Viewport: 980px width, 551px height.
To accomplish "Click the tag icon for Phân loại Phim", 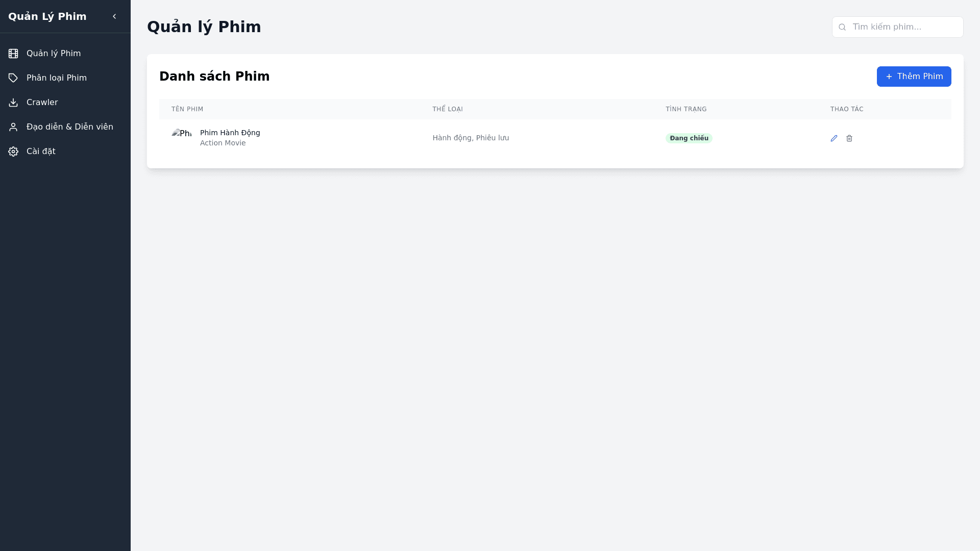I will pyautogui.click(x=13, y=78).
